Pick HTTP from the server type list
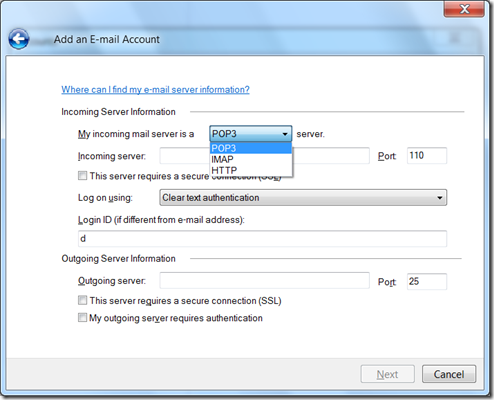Viewport: 494px width, 400px height. pos(251,170)
